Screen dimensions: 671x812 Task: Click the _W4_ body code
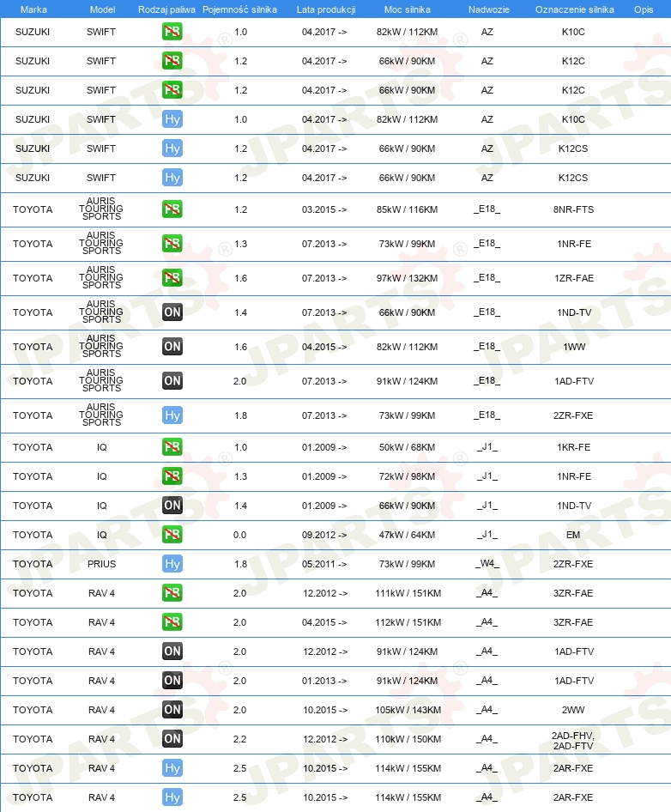point(487,563)
